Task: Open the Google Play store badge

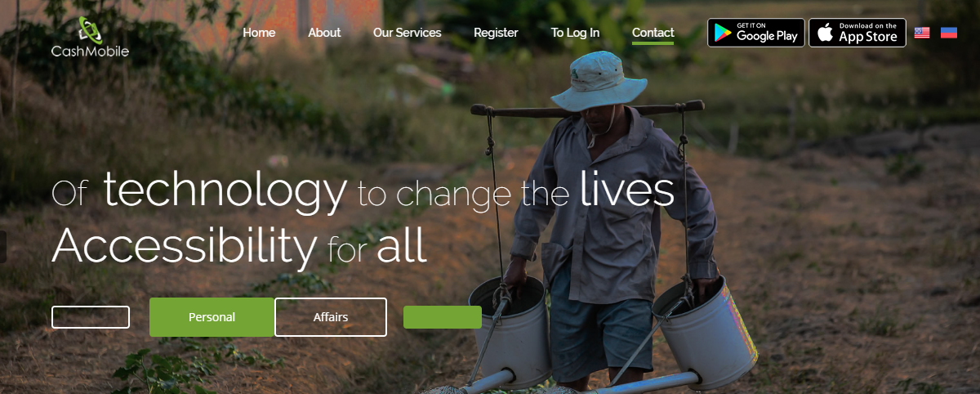Action: [756, 33]
